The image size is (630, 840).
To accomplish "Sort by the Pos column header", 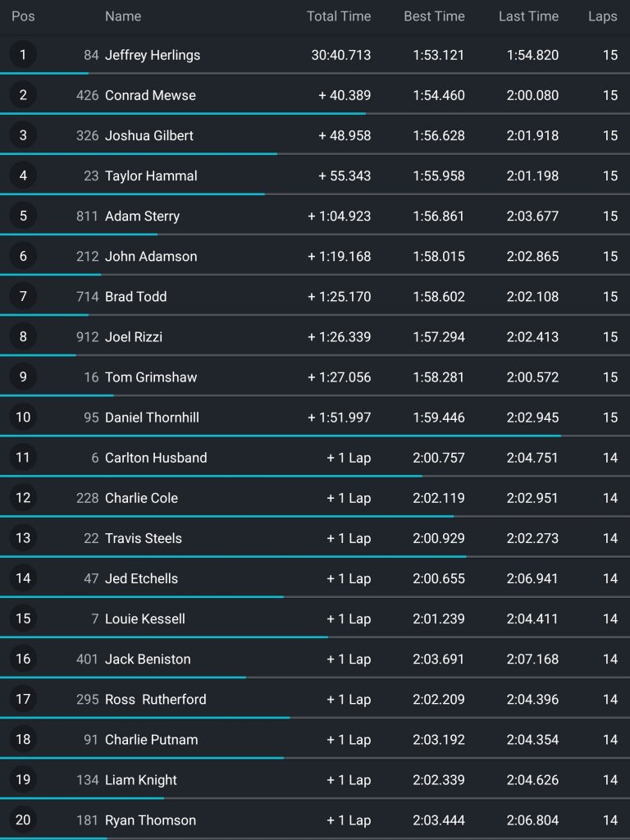I will pyautogui.click(x=23, y=16).
